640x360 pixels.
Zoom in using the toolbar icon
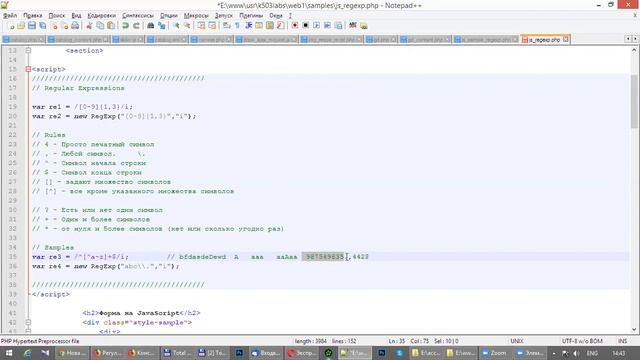pyautogui.click(x=176, y=26)
